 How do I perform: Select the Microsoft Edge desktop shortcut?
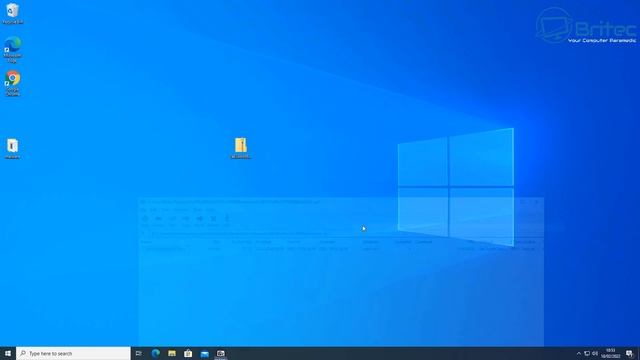coord(13,49)
